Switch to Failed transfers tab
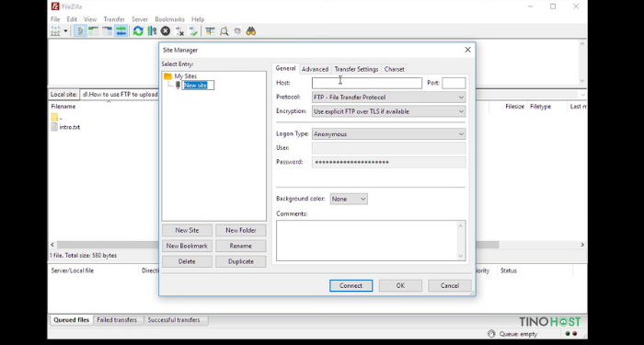Viewport: 644px width, 345px height. (117, 320)
